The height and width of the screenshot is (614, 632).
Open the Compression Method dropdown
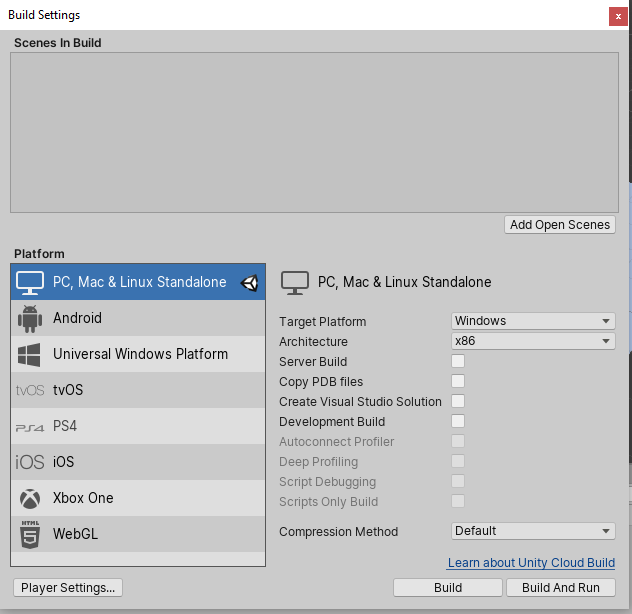(532, 531)
